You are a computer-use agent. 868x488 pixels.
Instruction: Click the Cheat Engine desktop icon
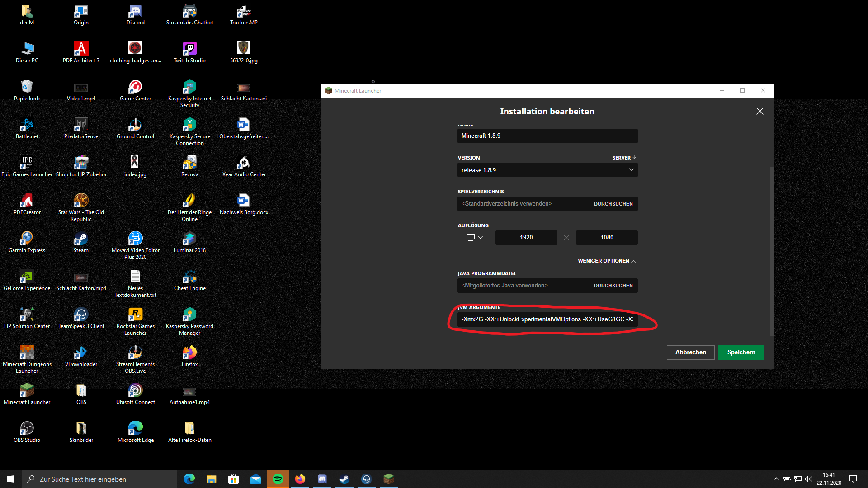[189, 281]
